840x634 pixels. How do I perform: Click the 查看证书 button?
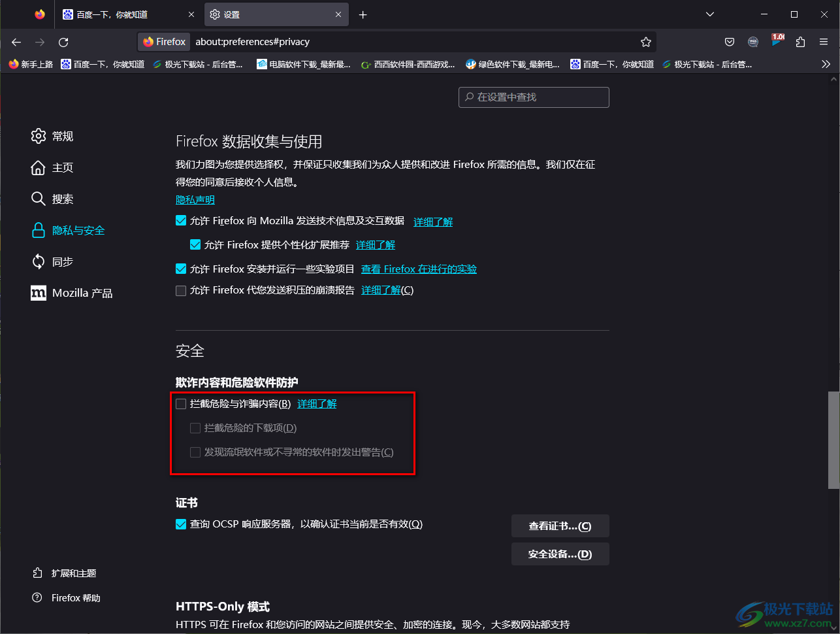[x=560, y=526]
